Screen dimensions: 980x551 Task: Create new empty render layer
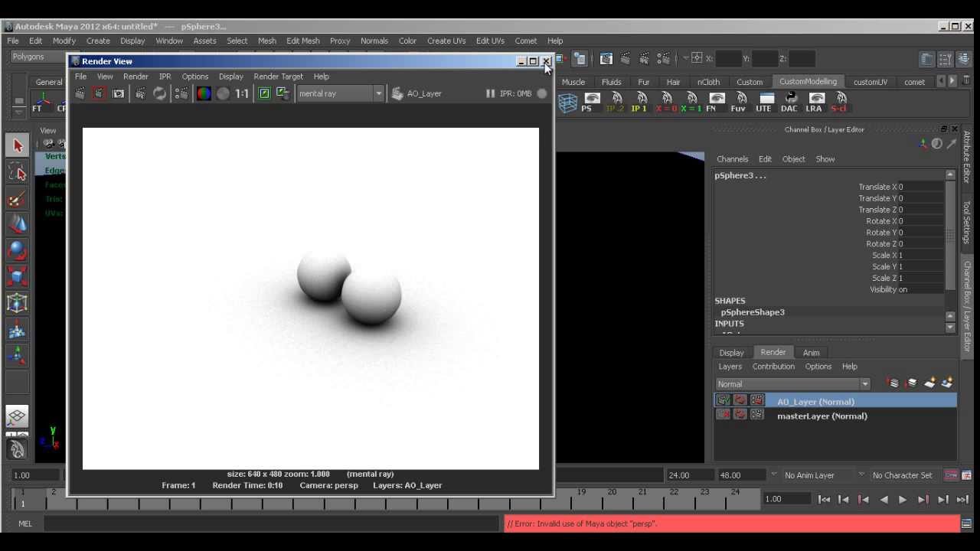929,383
